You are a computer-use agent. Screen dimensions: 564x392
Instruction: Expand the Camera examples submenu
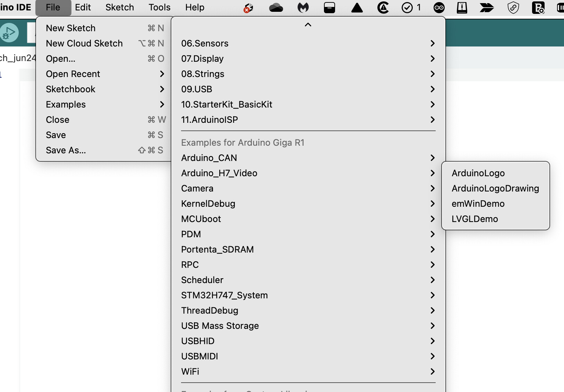tap(308, 188)
